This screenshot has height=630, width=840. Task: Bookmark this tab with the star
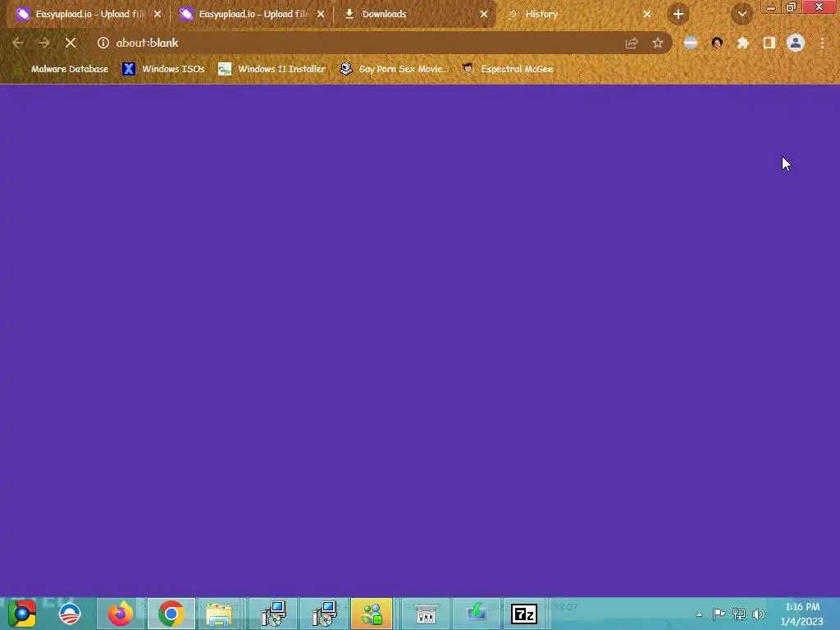(658, 43)
